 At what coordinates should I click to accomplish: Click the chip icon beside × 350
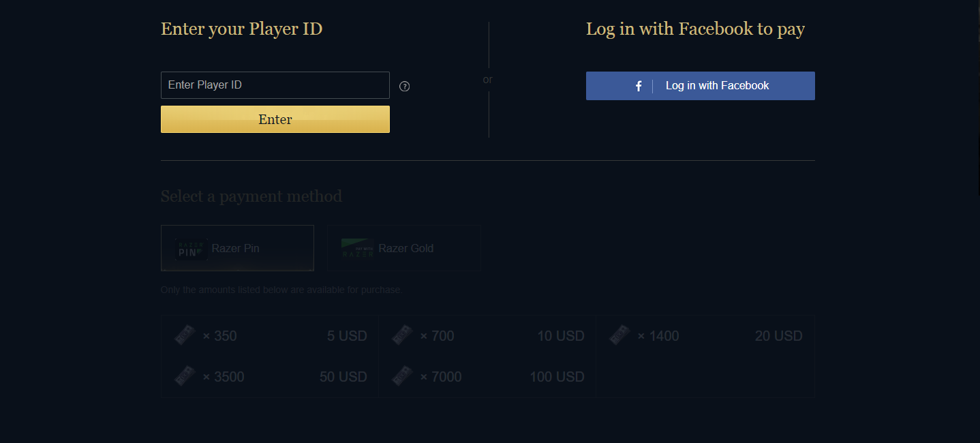coord(185,335)
